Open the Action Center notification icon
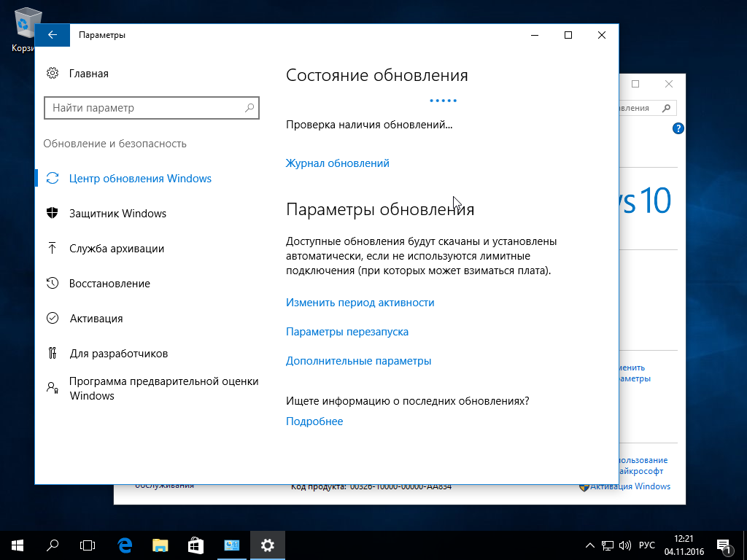The width and height of the screenshot is (747, 560). (723, 545)
